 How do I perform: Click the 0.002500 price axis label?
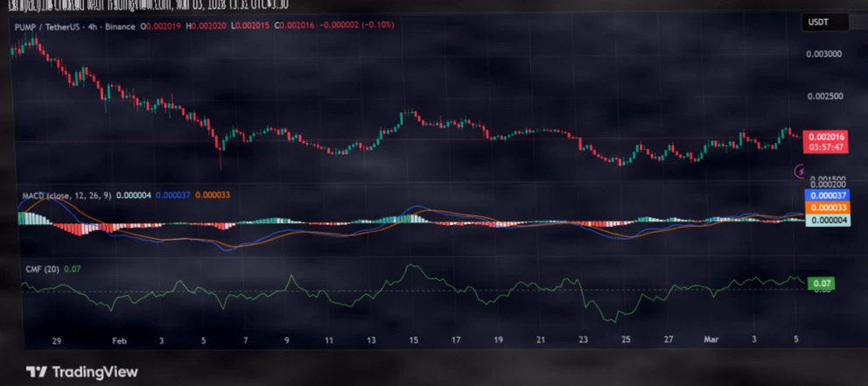click(x=824, y=96)
